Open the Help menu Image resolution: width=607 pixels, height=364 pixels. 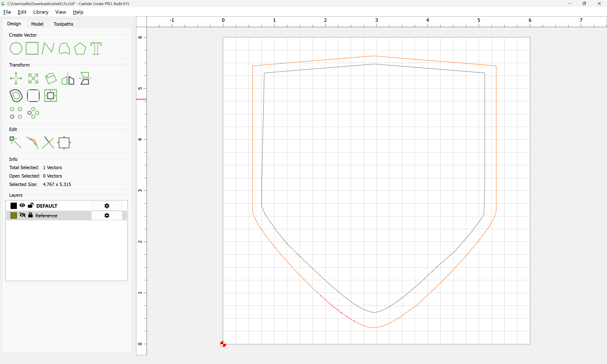[78, 12]
